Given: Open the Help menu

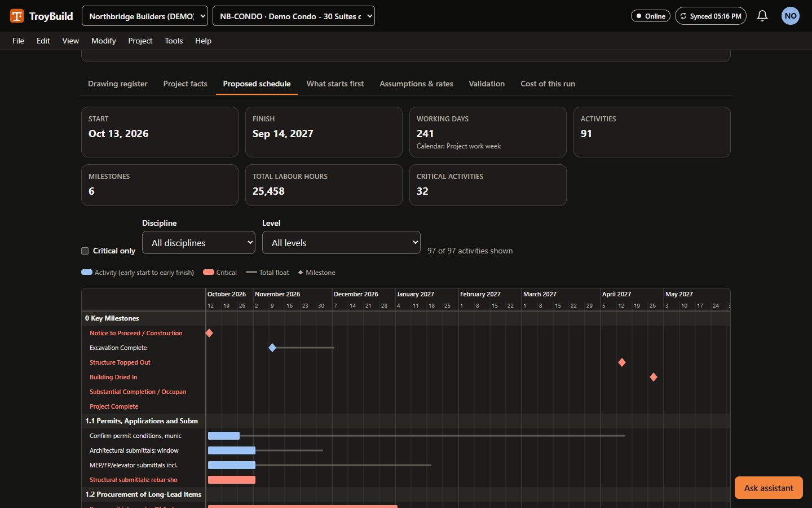Looking at the screenshot, I should 204,41.
